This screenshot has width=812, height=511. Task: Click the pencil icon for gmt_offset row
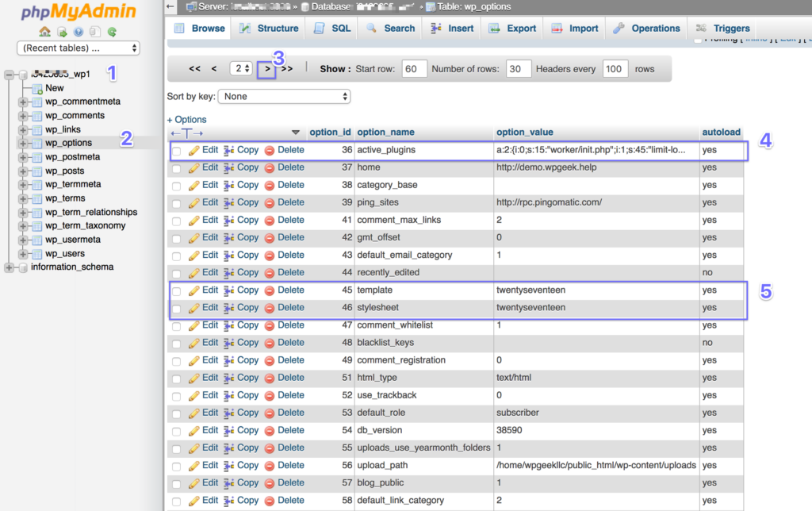(x=193, y=238)
